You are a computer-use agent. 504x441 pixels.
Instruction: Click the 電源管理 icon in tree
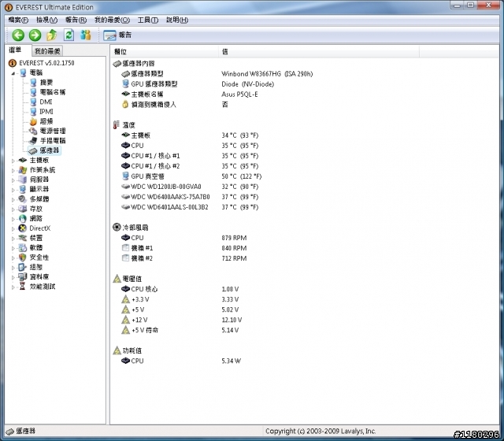tap(33, 131)
